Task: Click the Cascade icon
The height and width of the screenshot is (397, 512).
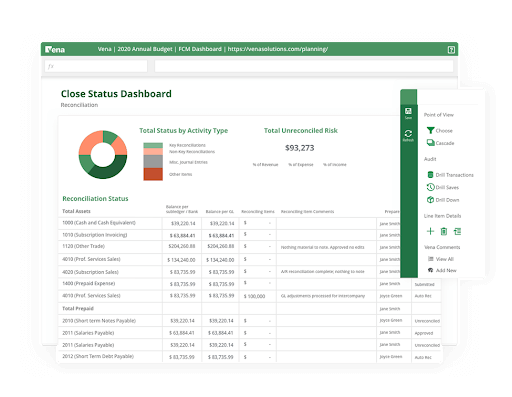Action: click(430, 143)
